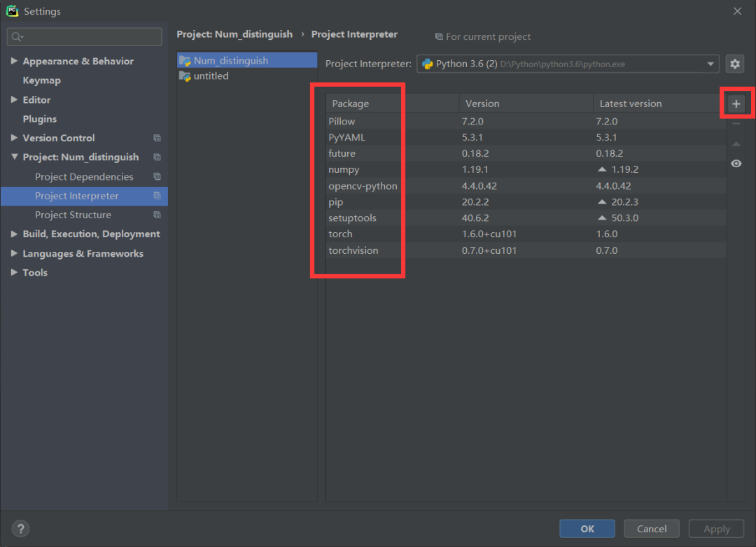Click the Apply button
The height and width of the screenshot is (547, 756).
716,529
